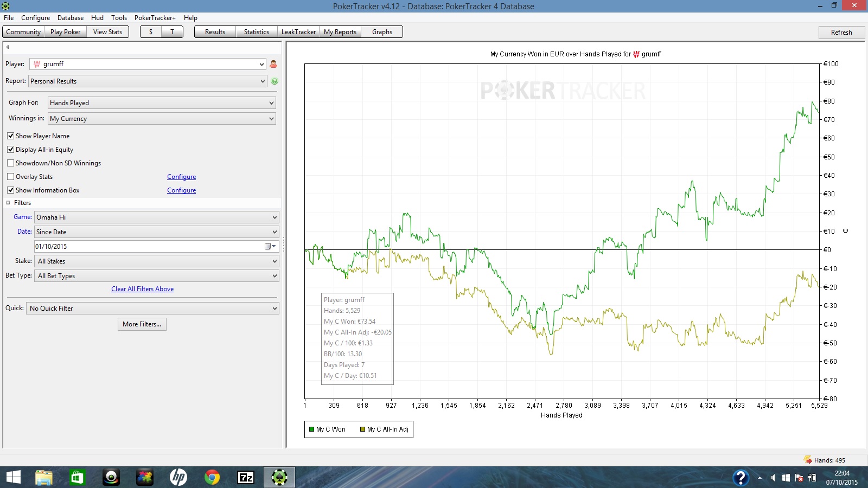
Task: Click the My C All-In Adj legend swatch
Action: [x=363, y=429]
